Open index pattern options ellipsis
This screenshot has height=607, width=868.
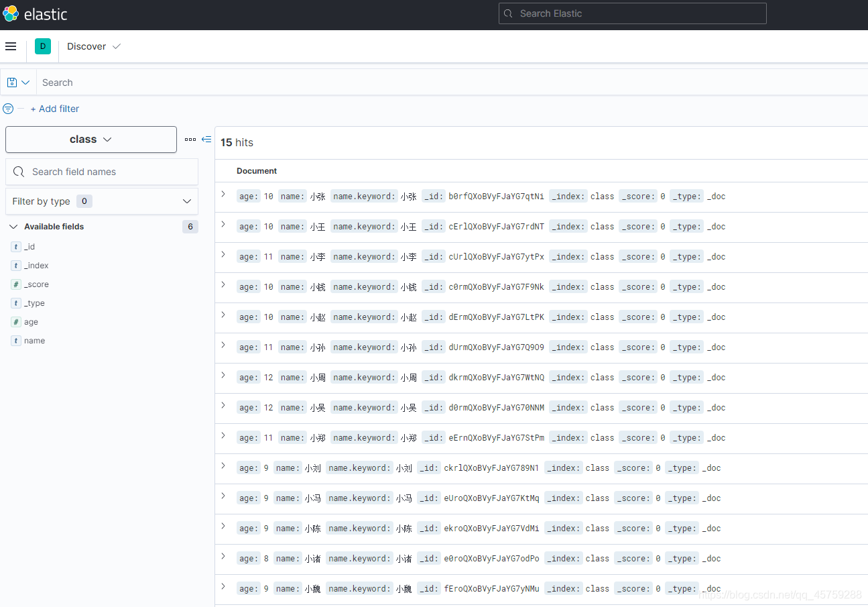point(190,140)
